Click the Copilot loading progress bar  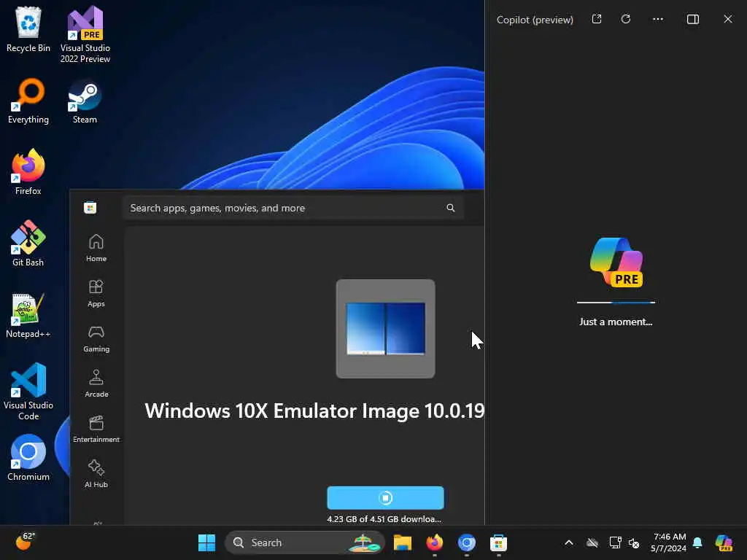coord(616,303)
